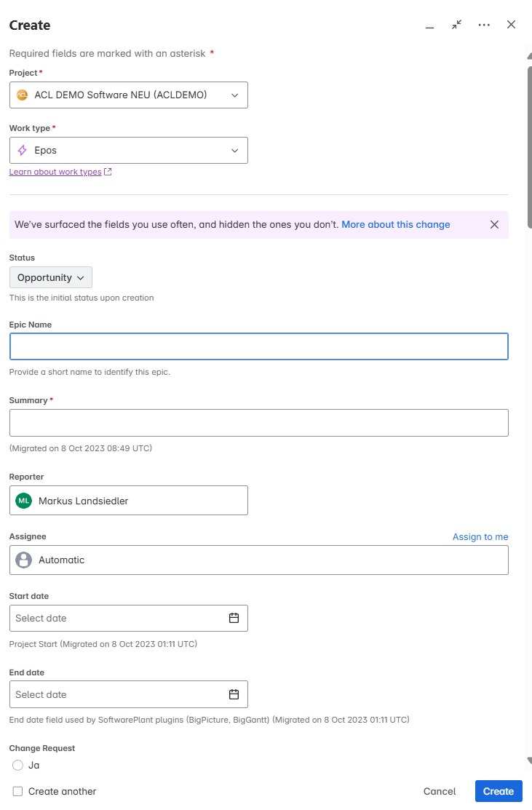
Task: Click the 'This is the initial status upon creation' text
Action: (x=82, y=298)
